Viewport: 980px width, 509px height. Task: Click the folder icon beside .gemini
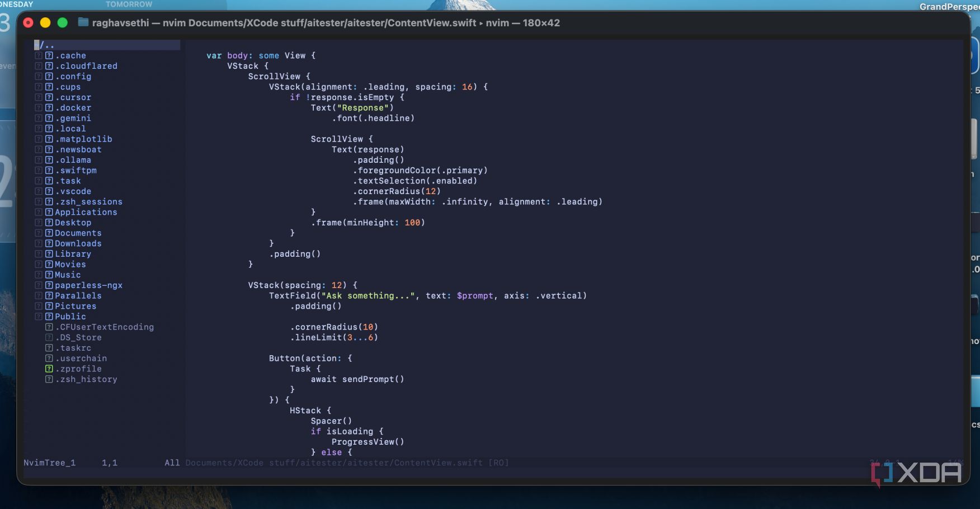[49, 118]
